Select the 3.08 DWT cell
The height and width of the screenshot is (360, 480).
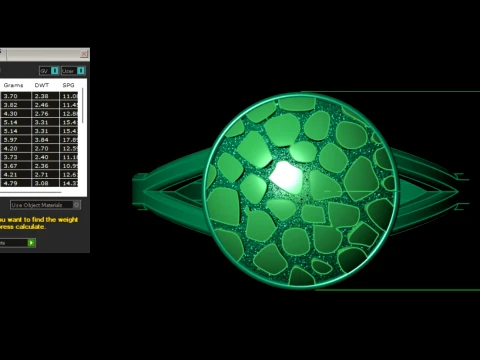click(45, 183)
